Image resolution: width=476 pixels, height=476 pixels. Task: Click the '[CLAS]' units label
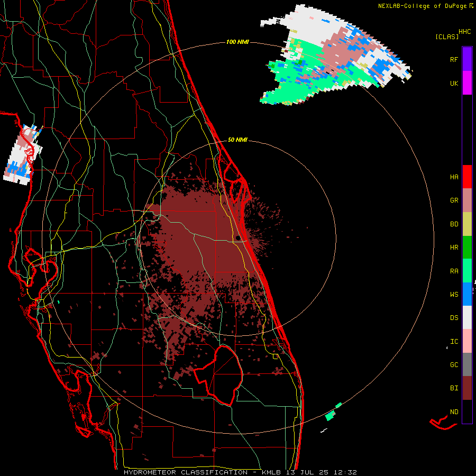click(x=447, y=36)
